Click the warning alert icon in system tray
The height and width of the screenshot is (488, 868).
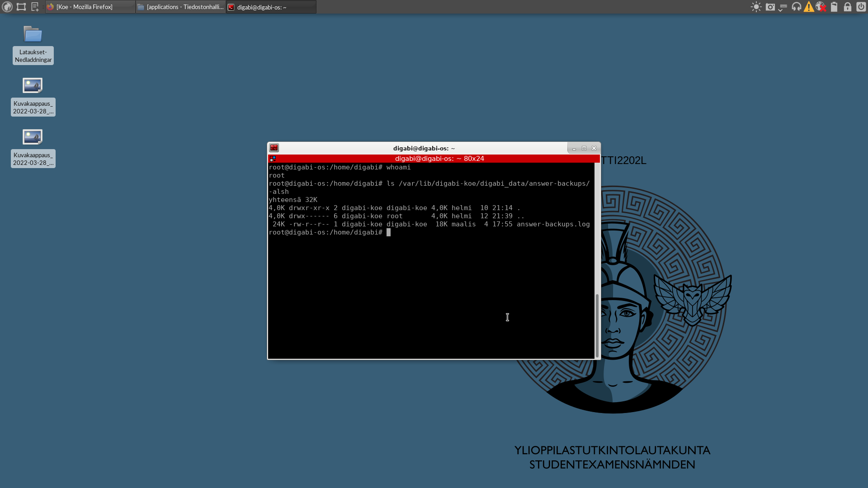coord(809,7)
